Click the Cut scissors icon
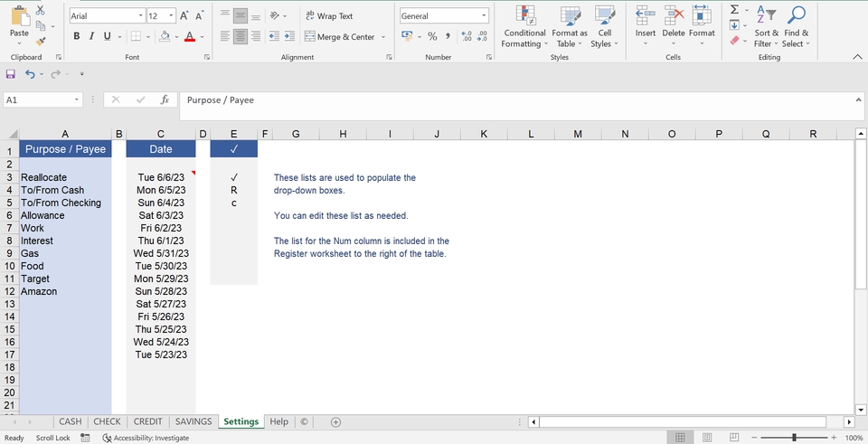 pyautogui.click(x=41, y=10)
